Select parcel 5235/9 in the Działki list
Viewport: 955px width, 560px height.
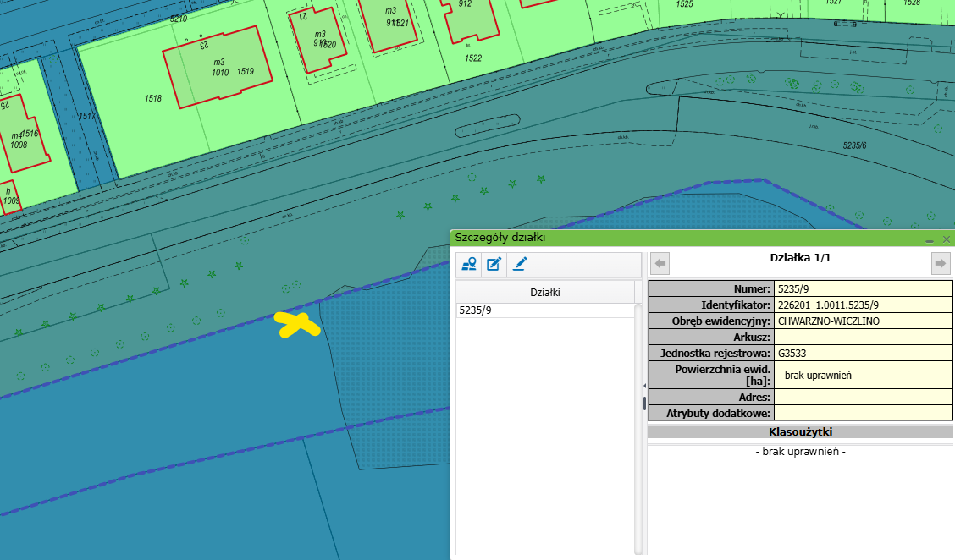pos(545,310)
